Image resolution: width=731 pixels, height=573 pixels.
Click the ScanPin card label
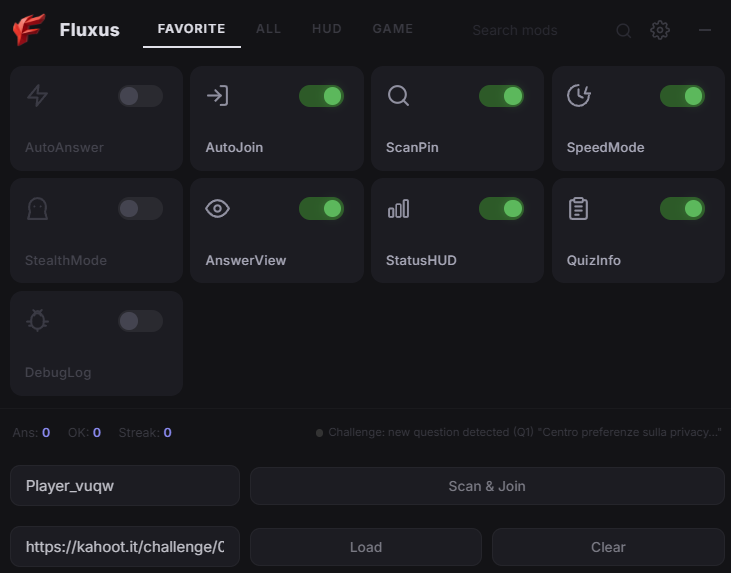click(x=412, y=147)
